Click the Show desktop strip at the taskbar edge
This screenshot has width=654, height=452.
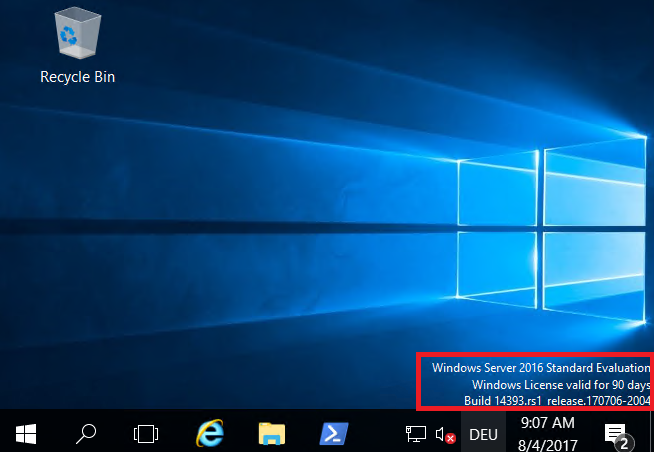[x=651, y=432]
